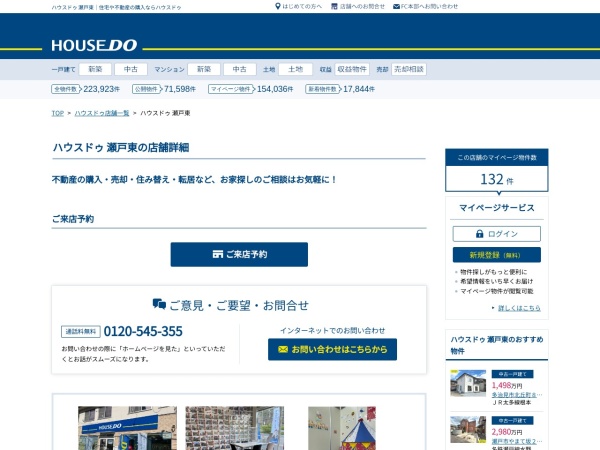Click the lock icon on ログイン button
Viewport: 600px width, 450px height.
(479, 233)
